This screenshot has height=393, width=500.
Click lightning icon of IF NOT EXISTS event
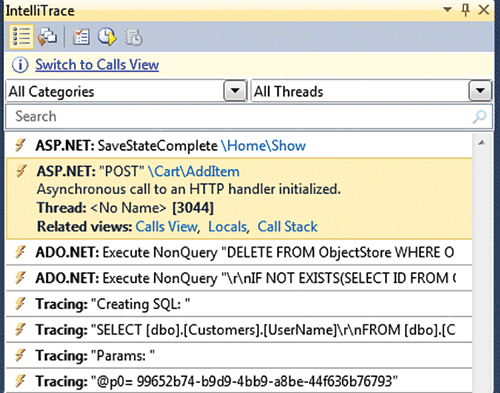21,278
